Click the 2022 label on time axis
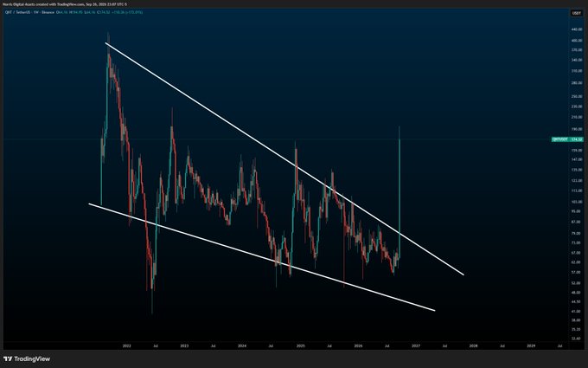The image size is (588, 368). [127, 345]
